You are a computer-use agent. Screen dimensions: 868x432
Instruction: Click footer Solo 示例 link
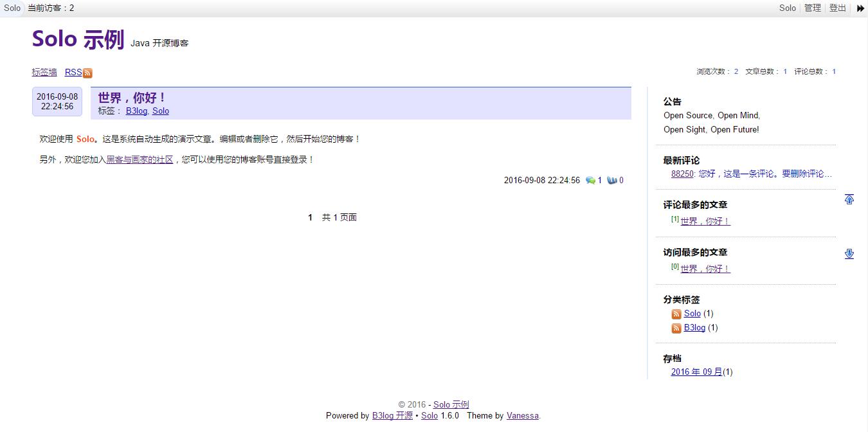(451, 404)
